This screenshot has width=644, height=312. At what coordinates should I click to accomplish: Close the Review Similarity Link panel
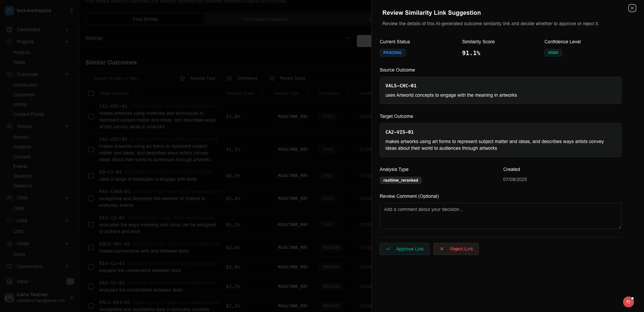[632, 8]
